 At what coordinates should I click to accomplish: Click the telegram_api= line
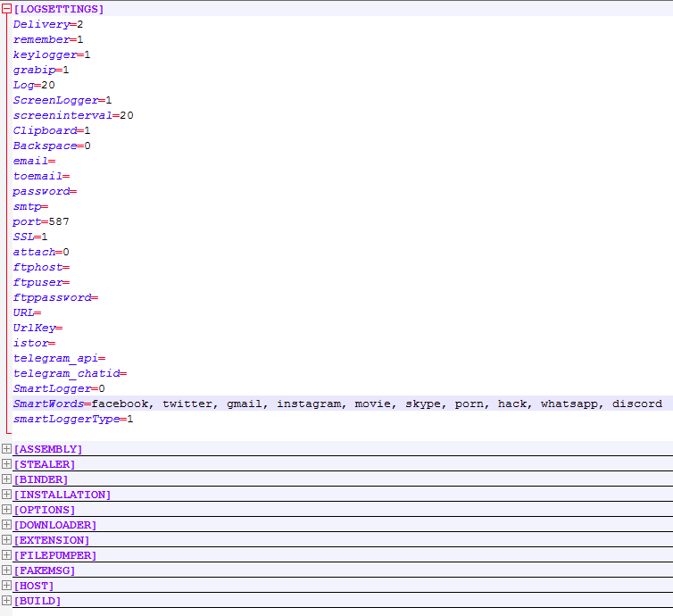[59, 358]
